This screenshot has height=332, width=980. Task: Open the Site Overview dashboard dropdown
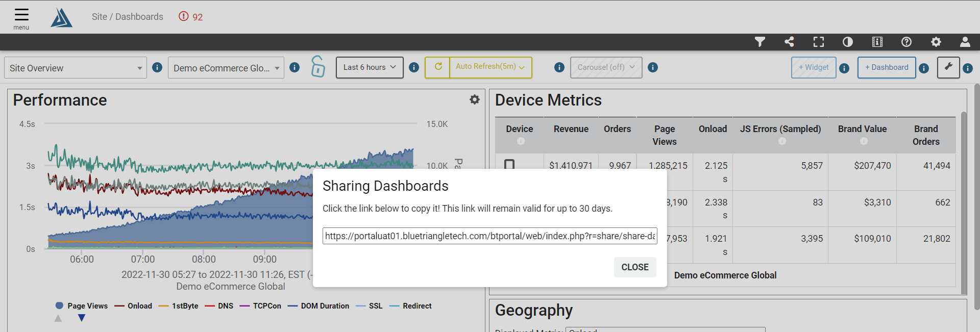(76, 68)
